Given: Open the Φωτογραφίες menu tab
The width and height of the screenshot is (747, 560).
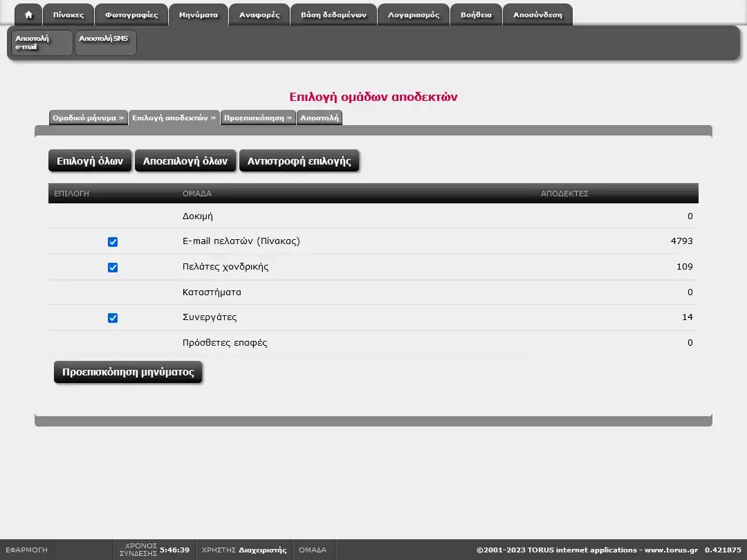Looking at the screenshot, I should (x=131, y=15).
